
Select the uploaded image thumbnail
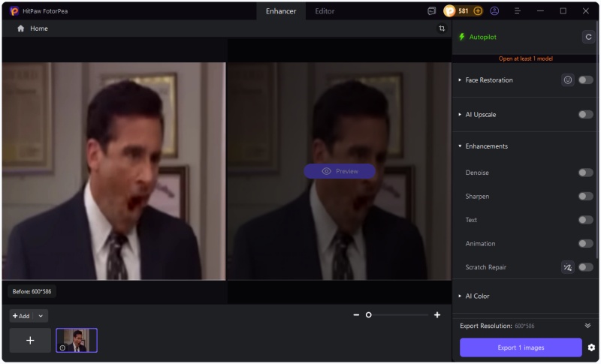pos(77,341)
